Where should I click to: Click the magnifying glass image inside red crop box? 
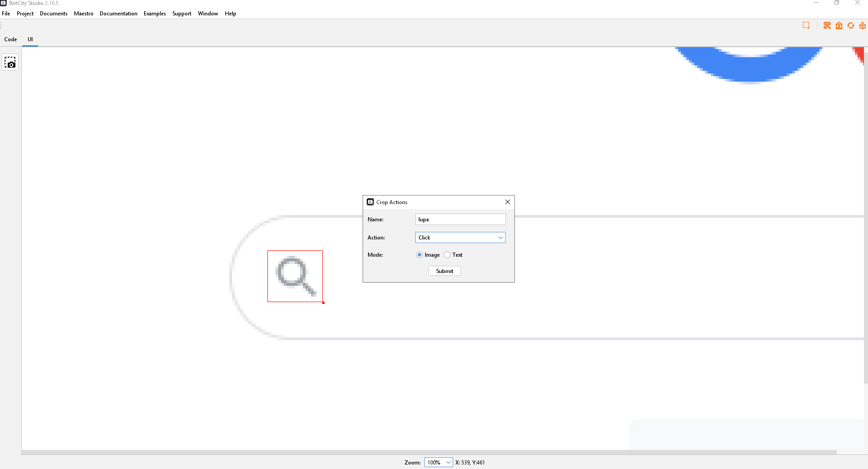296,276
